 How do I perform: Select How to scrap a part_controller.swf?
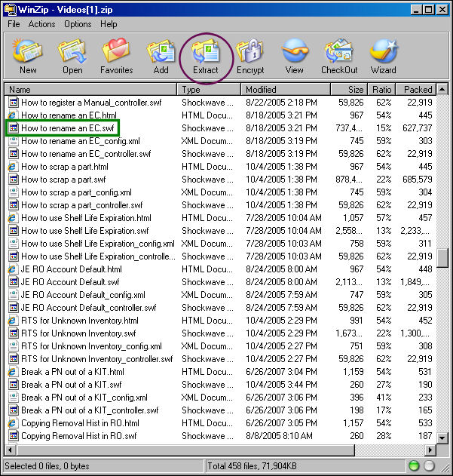(81, 205)
